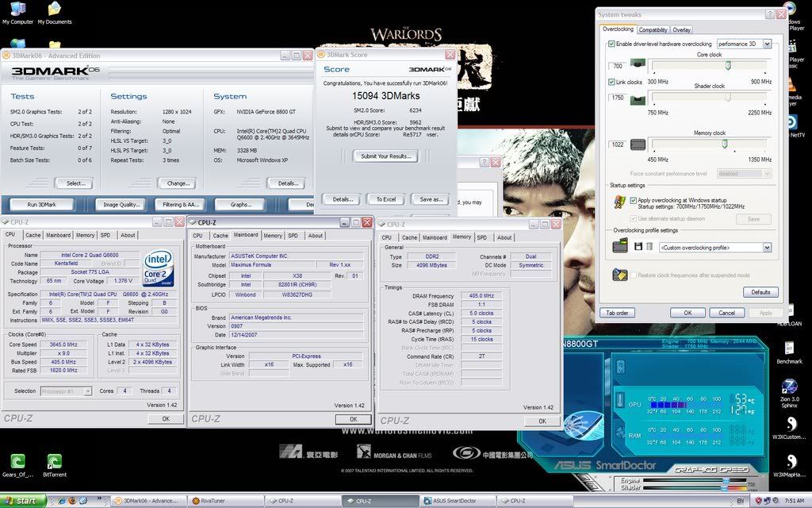Click Cancel in System tweaks dialog
The height and width of the screenshot is (508, 812).
pyautogui.click(x=726, y=313)
